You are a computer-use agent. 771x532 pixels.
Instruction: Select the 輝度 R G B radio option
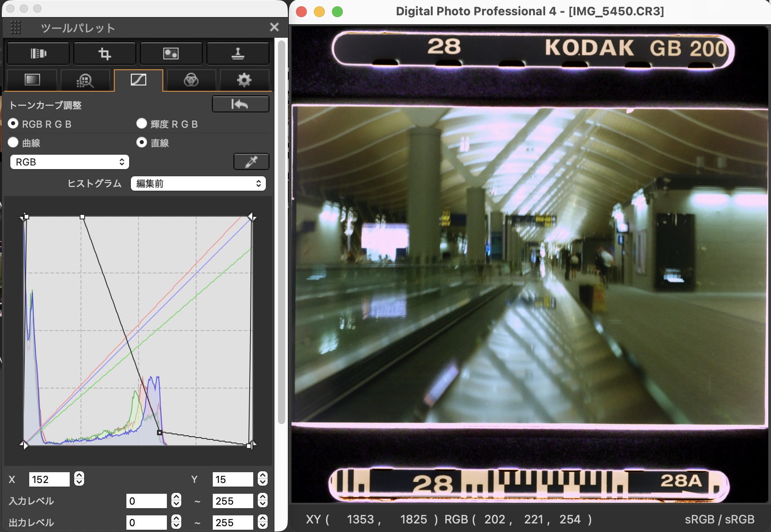[x=142, y=124]
